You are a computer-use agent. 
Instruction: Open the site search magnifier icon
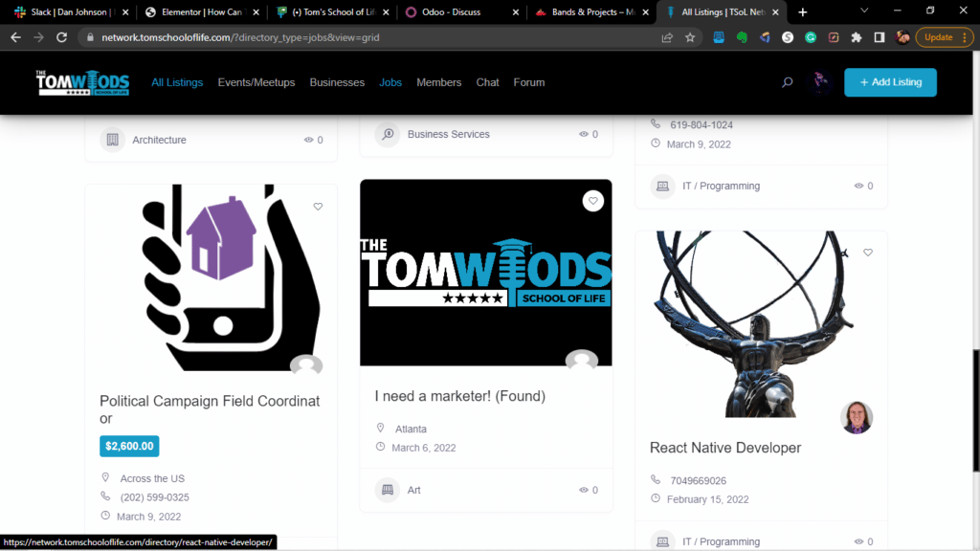click(787, 82)
